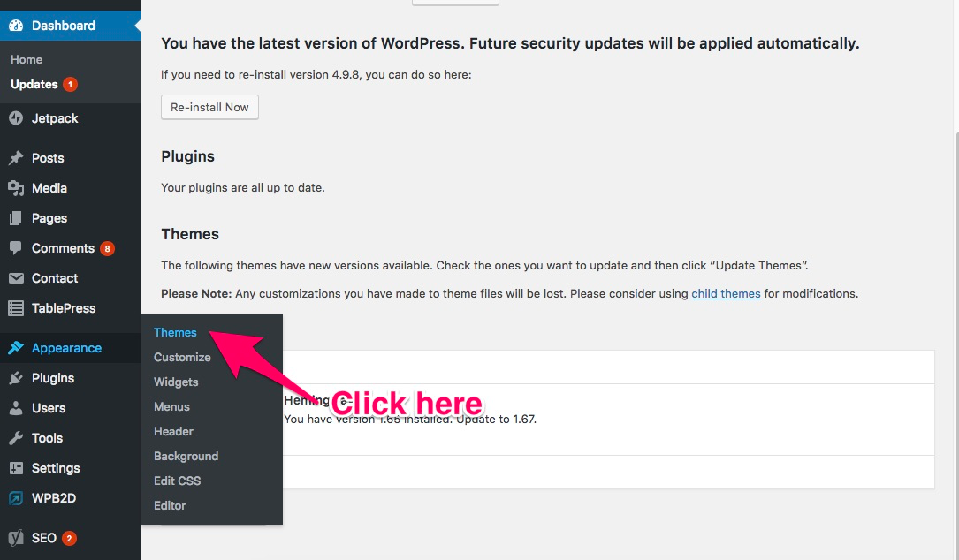Click the Plugins plug icon
Screen dimensions: 959x560
click(16, 378)
